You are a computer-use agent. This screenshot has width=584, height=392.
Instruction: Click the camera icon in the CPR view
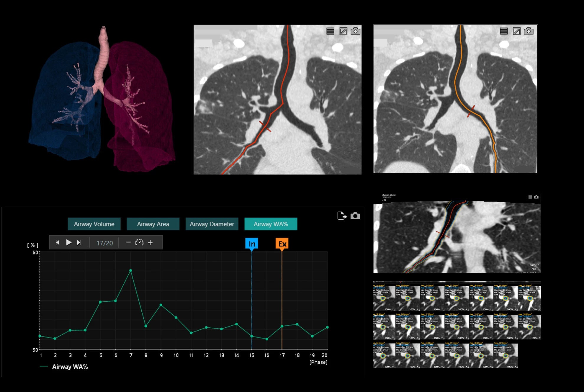point(536,197)
